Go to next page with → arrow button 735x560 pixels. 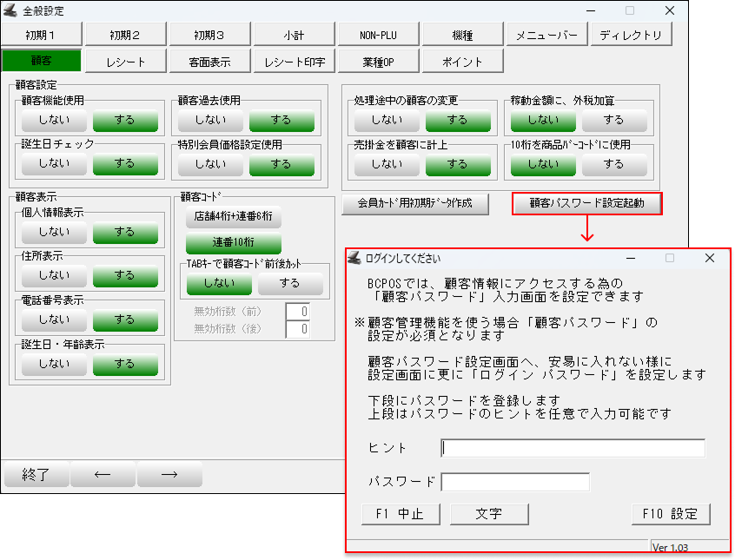[169, 474]
